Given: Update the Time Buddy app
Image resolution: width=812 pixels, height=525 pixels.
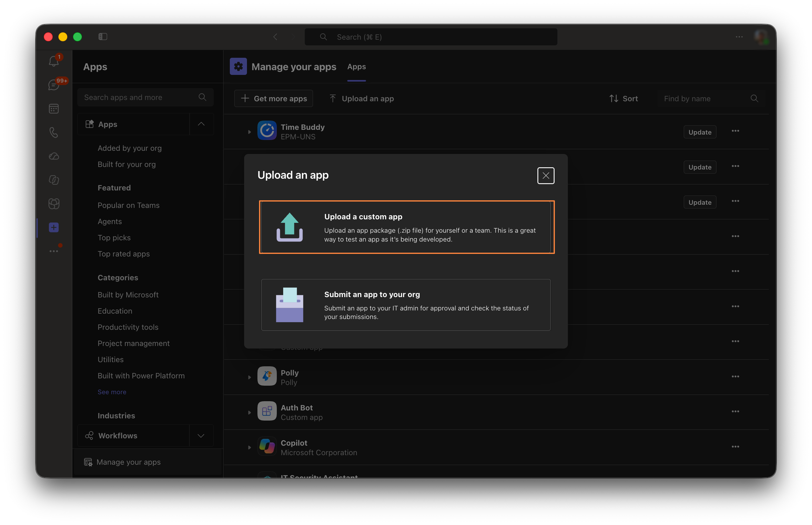Looking at the screenshot, I should (x=700, y=132).
